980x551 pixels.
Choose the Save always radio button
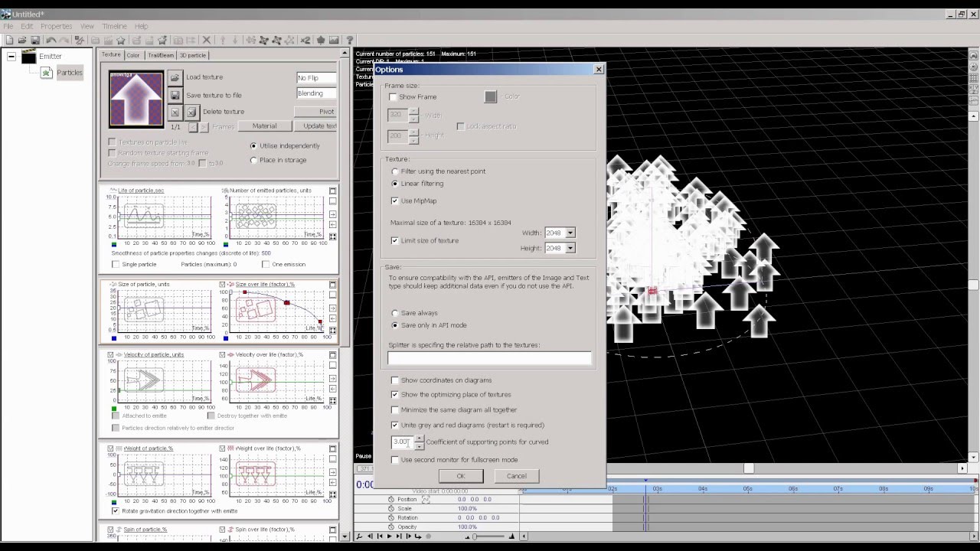395,313
